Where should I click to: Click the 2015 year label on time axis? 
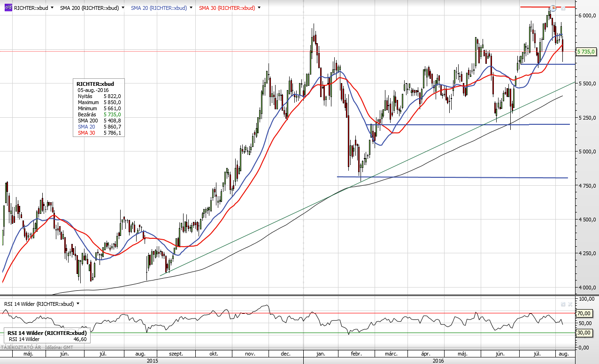(x=152, y=360)
